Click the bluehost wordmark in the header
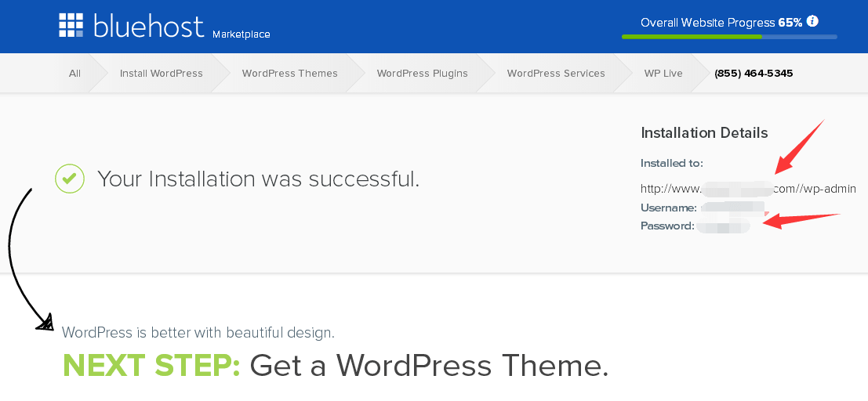868x401 pixels. point(149,26)
